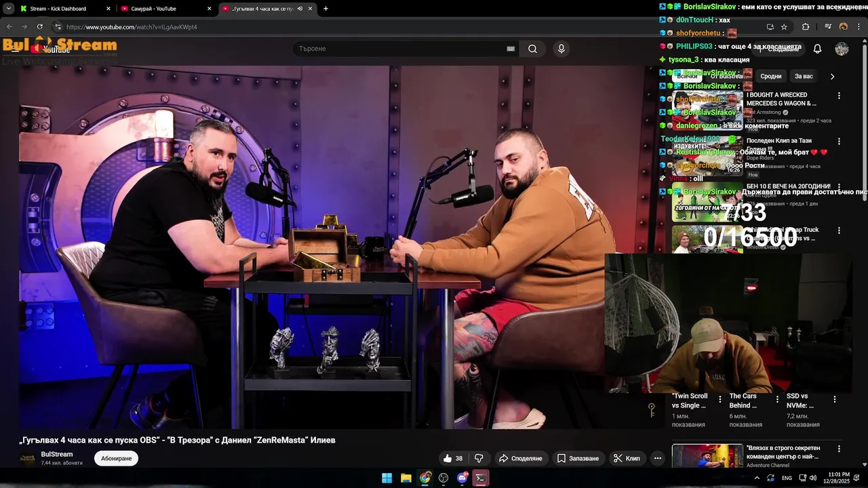
Task: Expand hidden system tray icons
Action: pyautogui.click(x=757, y=478)
